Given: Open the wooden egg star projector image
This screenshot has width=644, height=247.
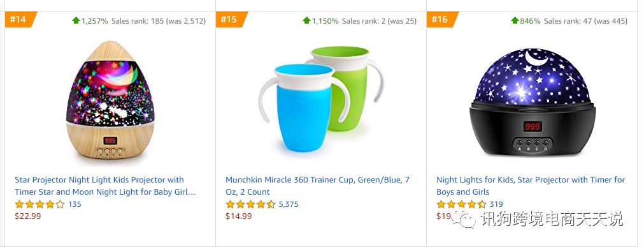Looking at the screenshot, I should [x=110, y=100].
